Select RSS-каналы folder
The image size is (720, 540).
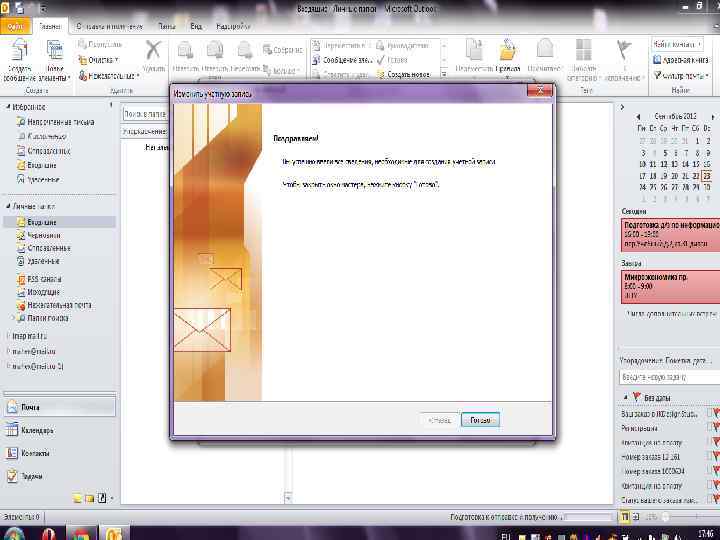39,279
